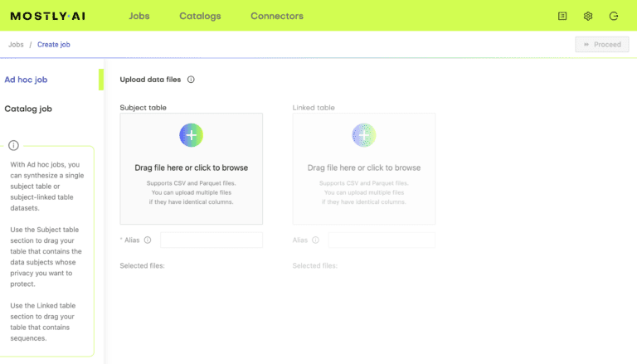This screenshot has height=364, width=637.
Task: Click the Subject table plus upload icon
Action: click(191, 135)
